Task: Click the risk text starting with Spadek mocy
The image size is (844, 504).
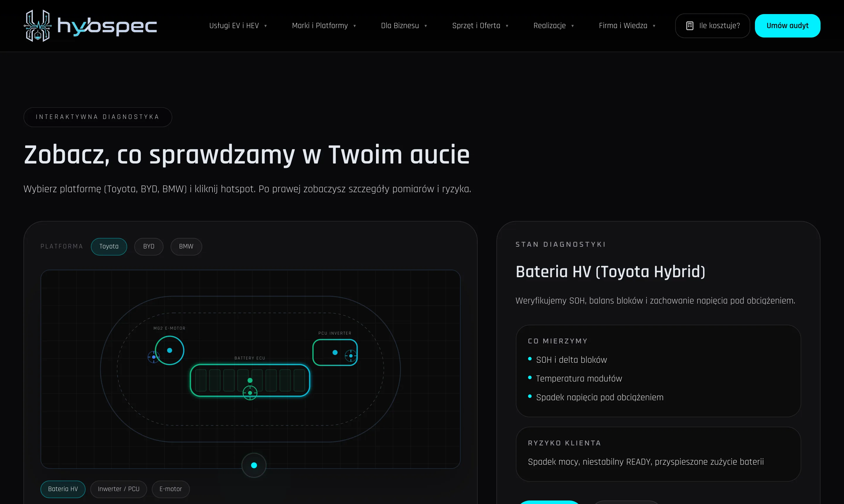Action: click(x=646, y=462)
